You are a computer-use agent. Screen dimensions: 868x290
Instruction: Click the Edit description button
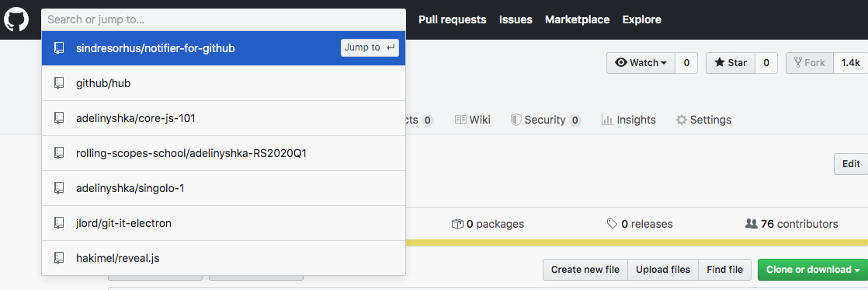pos(852,164)
